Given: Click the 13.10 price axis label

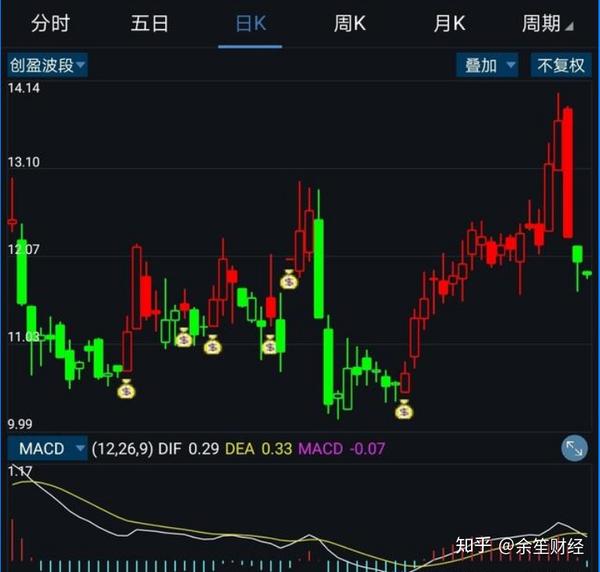Looking at the screenshot, I should tap(24, 162).
